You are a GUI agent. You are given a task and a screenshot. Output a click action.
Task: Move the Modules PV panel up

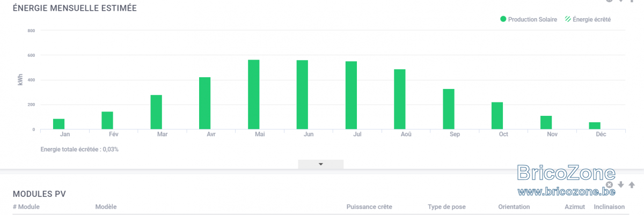click(632, 185)
